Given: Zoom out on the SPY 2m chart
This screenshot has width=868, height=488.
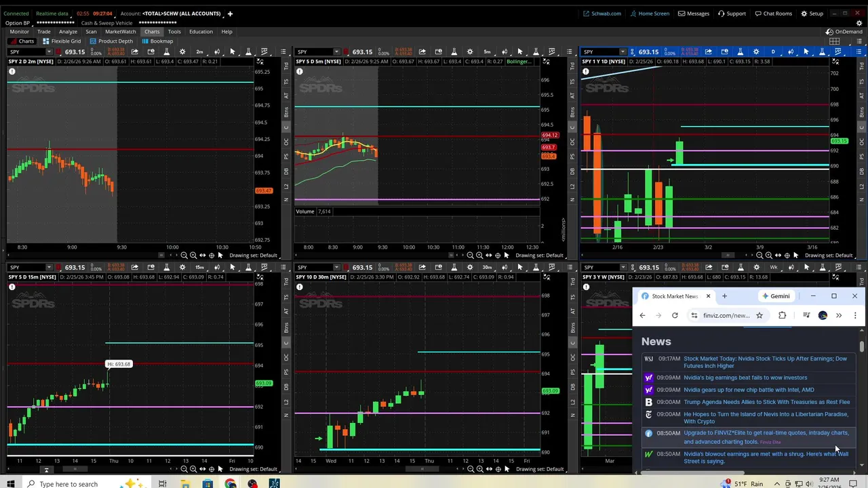Looking at the screenshot, I should 184,256.
